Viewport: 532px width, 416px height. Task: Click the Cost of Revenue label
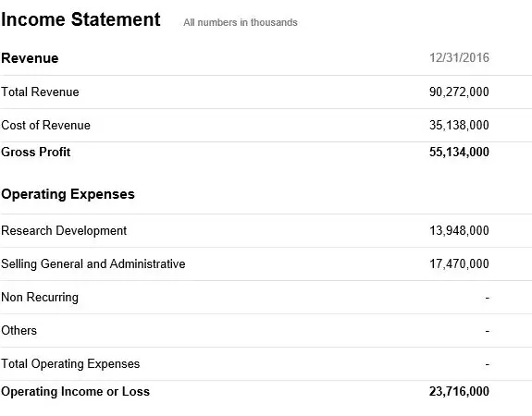click(46, 125)
